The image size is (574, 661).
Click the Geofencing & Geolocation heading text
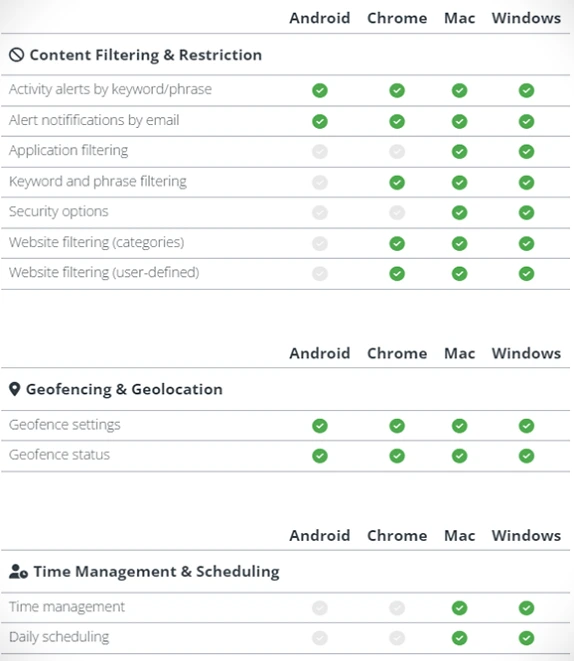click(124, 389)
